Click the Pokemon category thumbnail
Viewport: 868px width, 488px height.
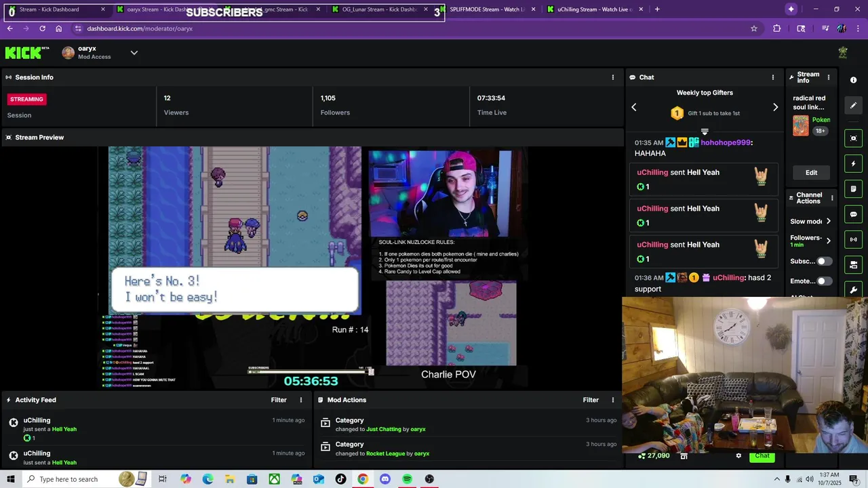pos(801,125)
